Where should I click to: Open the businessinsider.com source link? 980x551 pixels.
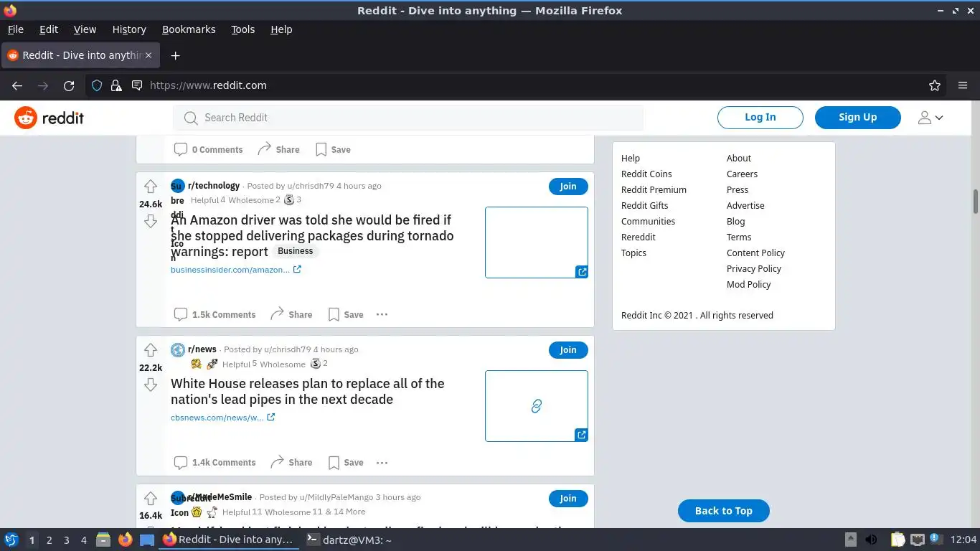coord(236,270)
